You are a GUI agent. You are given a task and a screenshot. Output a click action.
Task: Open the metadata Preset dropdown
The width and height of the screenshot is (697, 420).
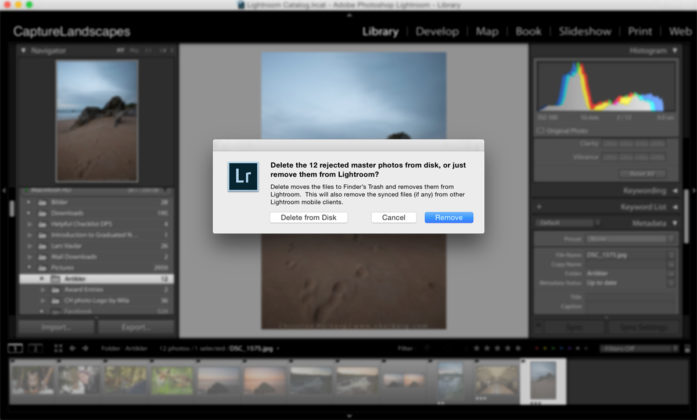(630, 239)
